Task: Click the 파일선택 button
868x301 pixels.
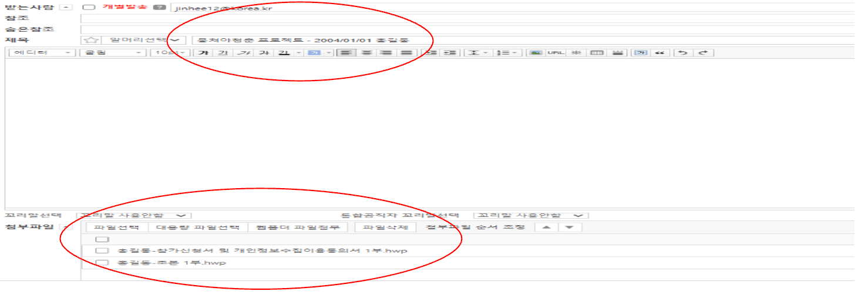Action: pyautogui.click(x=116, y=228)
